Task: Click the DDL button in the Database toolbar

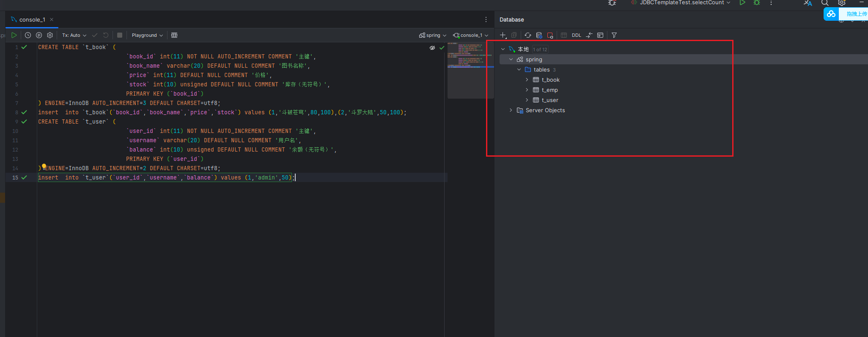Action: (577, 35)
